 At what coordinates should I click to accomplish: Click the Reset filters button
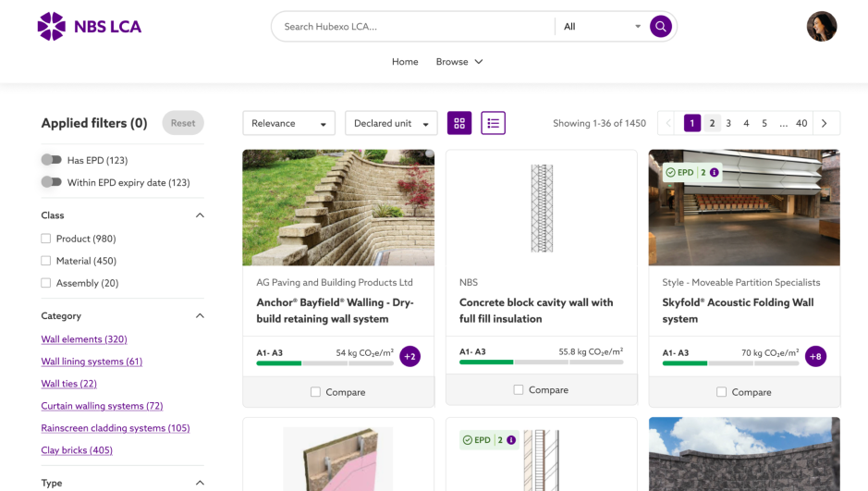pyautogui.click(x=183, y=123)
